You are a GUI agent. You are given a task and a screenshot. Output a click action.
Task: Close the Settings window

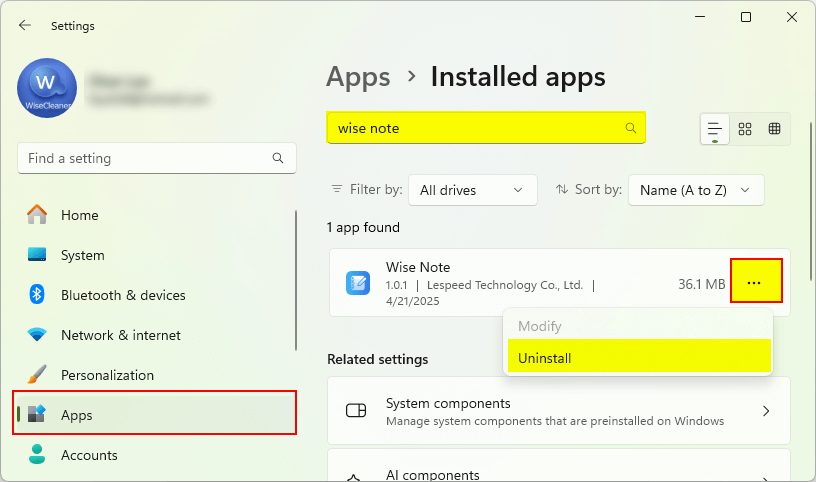coord(792,17)
